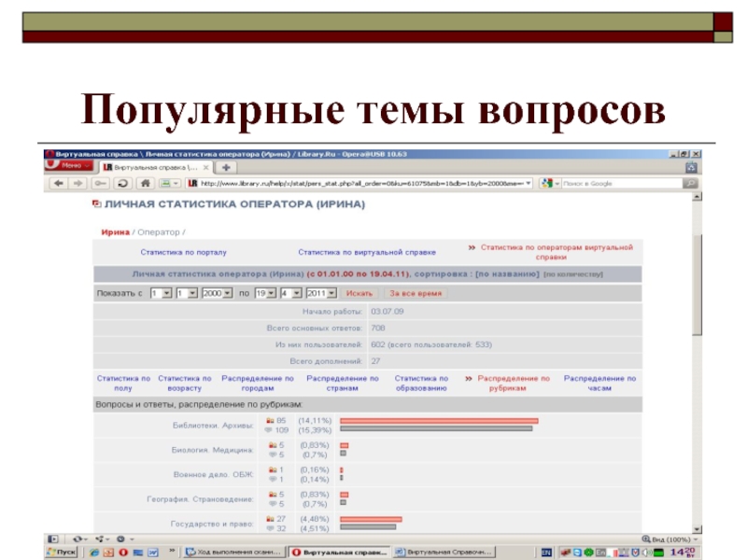Click the URL address field

(x=360, y=183)
